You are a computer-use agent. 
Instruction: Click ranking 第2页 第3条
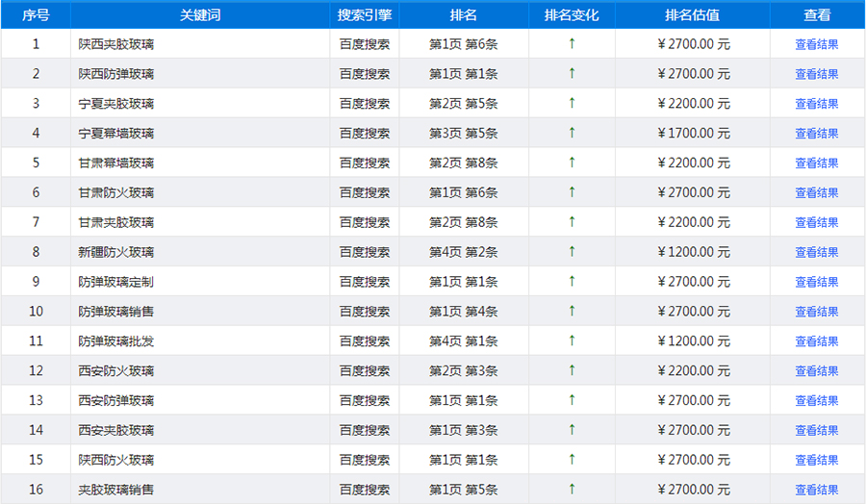tap(464, 371)
